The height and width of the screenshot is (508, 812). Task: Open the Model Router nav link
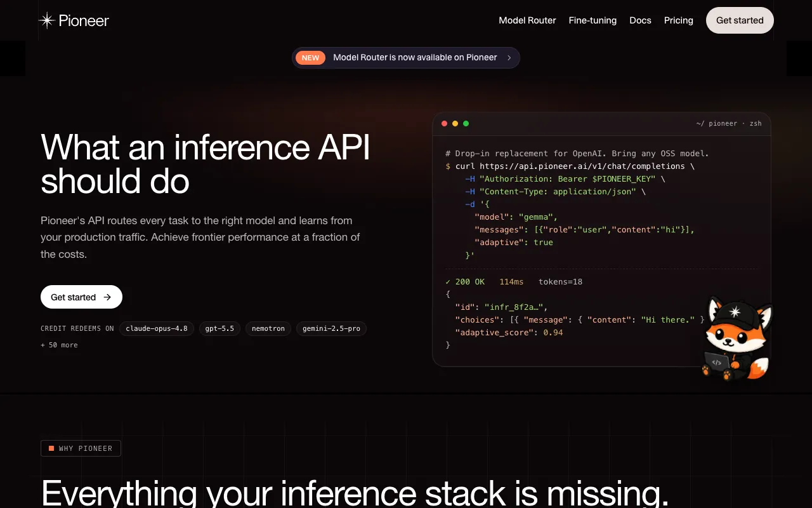click(527, 20)
